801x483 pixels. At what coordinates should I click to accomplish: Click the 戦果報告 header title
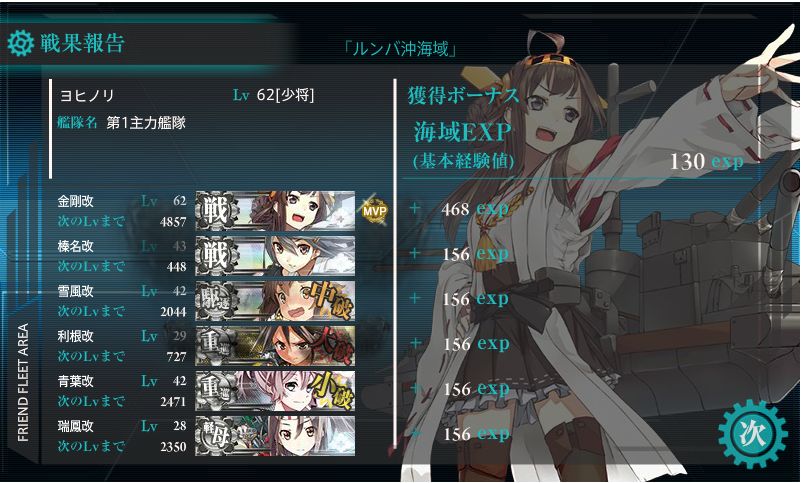(82, 43)
